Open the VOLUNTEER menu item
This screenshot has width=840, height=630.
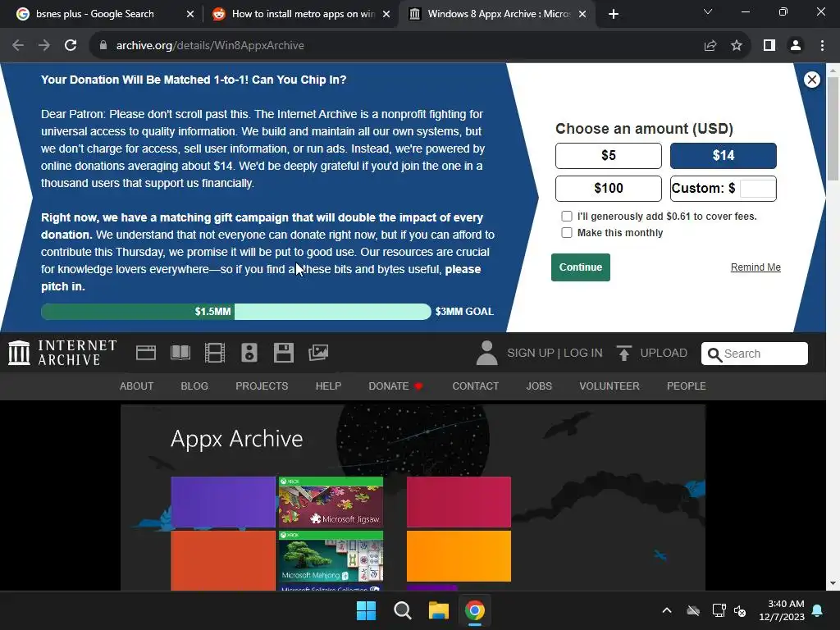click(609, 386)
